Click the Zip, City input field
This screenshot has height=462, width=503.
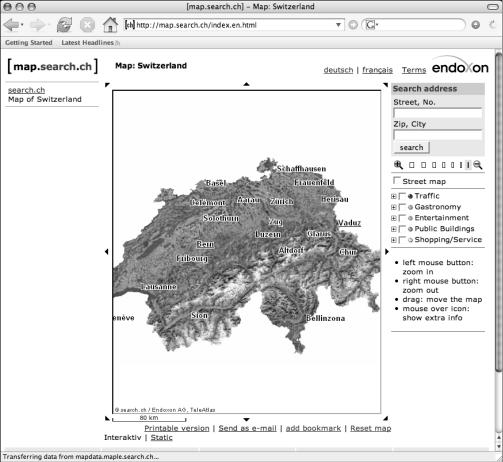tap(437, 135)
